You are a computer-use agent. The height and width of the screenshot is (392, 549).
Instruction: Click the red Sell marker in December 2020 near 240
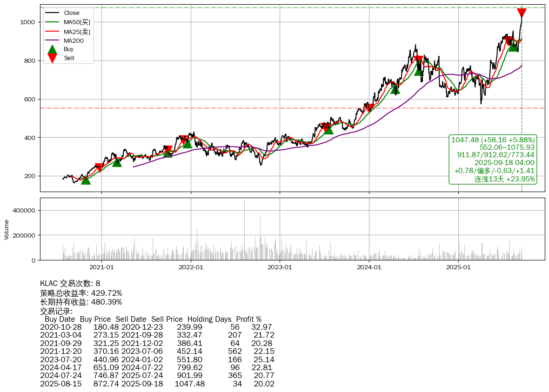click(x=99, y=168)
